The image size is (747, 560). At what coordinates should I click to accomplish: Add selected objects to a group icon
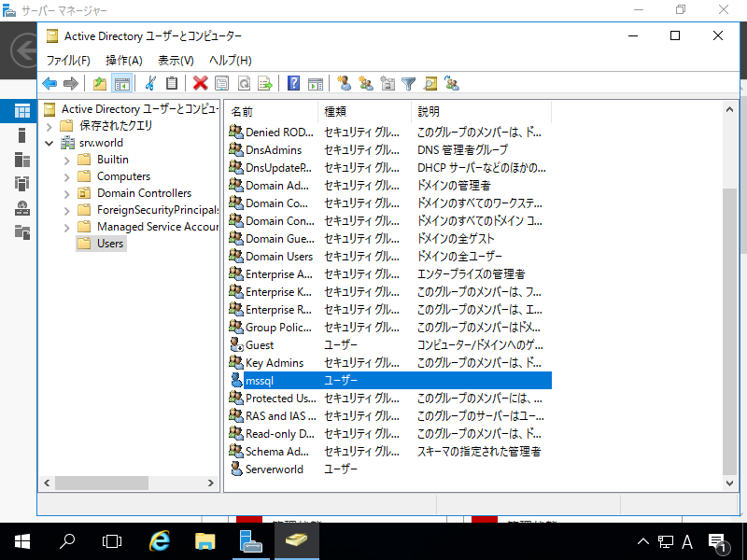point(452,84)
